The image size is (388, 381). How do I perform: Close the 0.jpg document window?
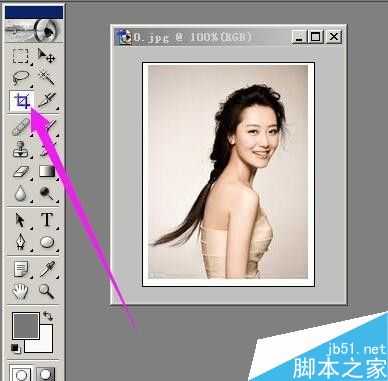pos(333,37)
